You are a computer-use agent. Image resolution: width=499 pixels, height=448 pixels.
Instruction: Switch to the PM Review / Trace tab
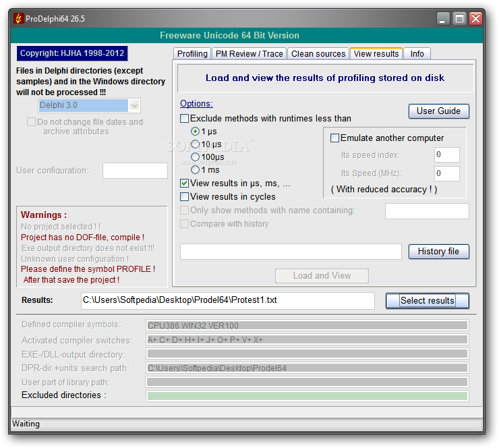(249, 54)
